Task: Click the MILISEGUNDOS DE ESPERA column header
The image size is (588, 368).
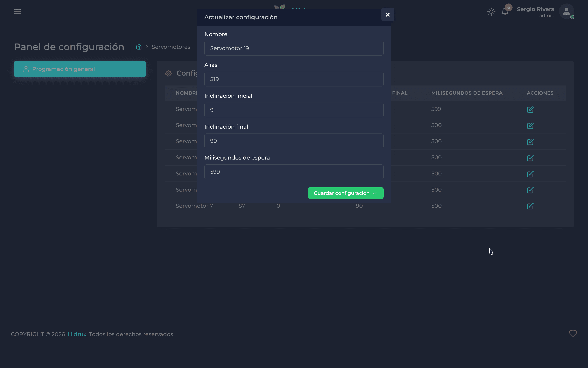Action: (467, 93)
